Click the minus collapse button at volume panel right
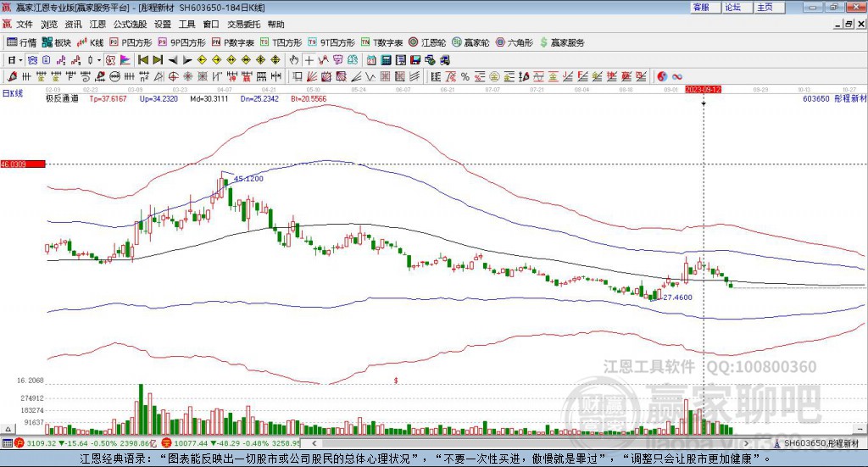Image resolution: width=868 pixels, height=467 pixels. click(860, 429)
